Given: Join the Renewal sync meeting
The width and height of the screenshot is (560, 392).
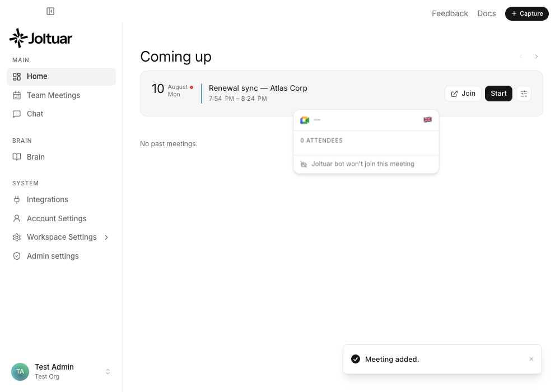Looking at the screenshot, I should (x=463, y=94).
